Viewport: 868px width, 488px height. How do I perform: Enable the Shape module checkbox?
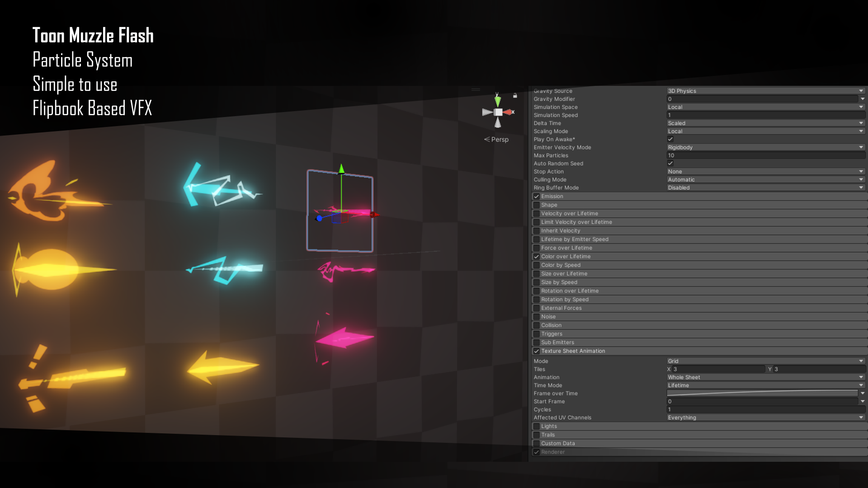[537, 205]
